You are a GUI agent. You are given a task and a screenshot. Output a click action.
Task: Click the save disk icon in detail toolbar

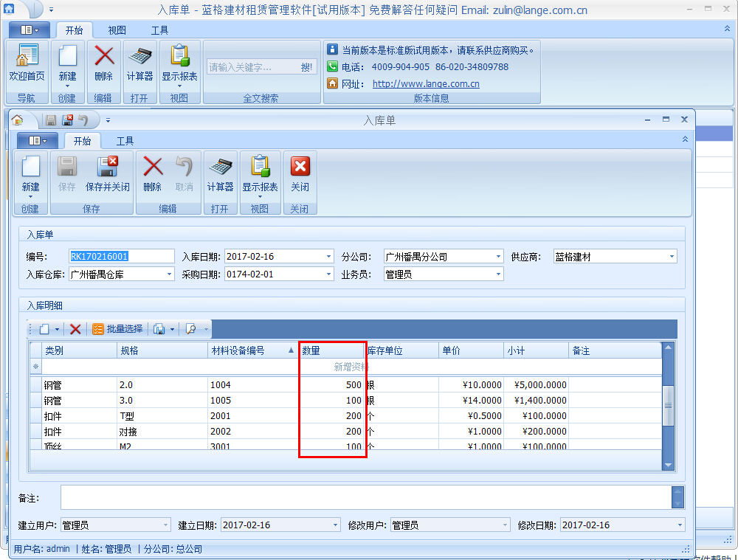(159, 329)
